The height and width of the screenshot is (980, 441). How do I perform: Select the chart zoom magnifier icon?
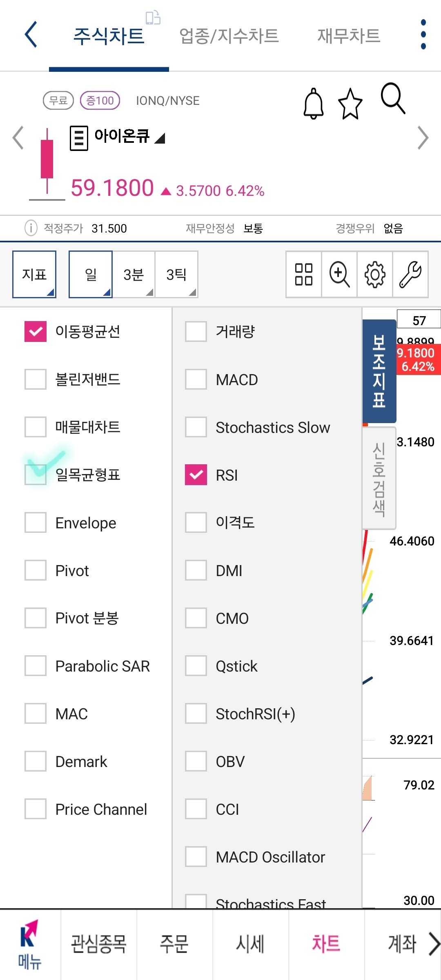click(339, 274)
